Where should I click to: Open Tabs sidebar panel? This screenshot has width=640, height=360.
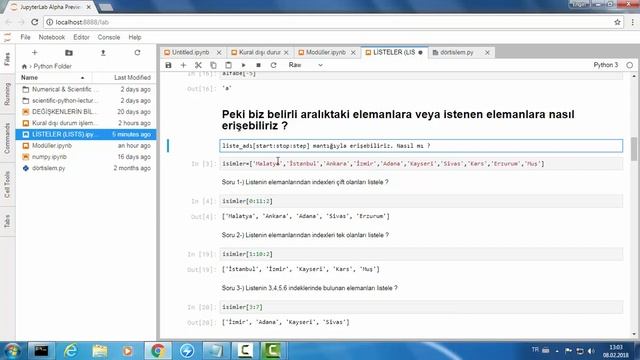tap(7, 221)
